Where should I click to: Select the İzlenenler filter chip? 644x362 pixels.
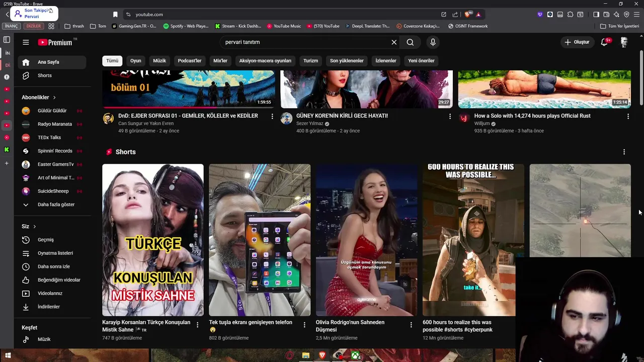click(386, 61)
